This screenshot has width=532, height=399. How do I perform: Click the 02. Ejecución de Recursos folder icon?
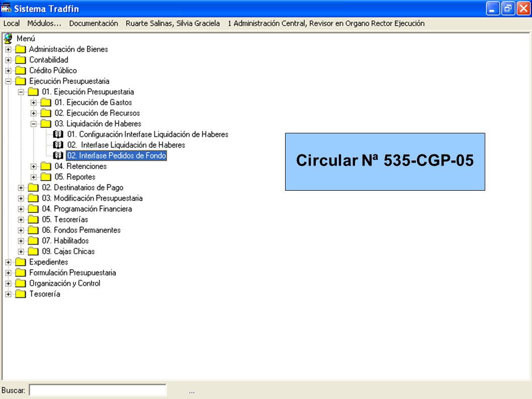46,113
